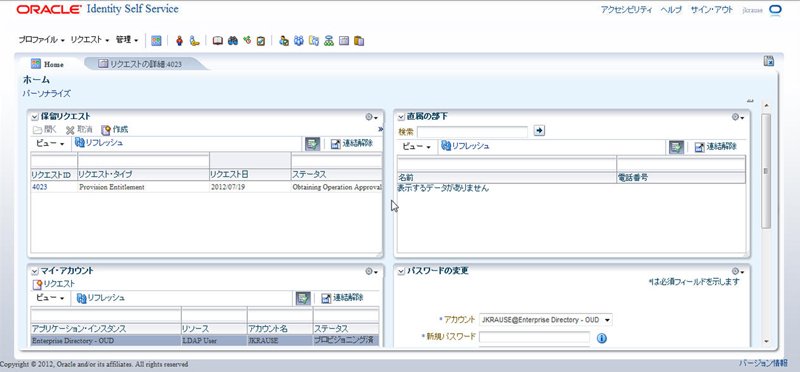
Task: Open the red user profile icon
Action: (179, 40)
